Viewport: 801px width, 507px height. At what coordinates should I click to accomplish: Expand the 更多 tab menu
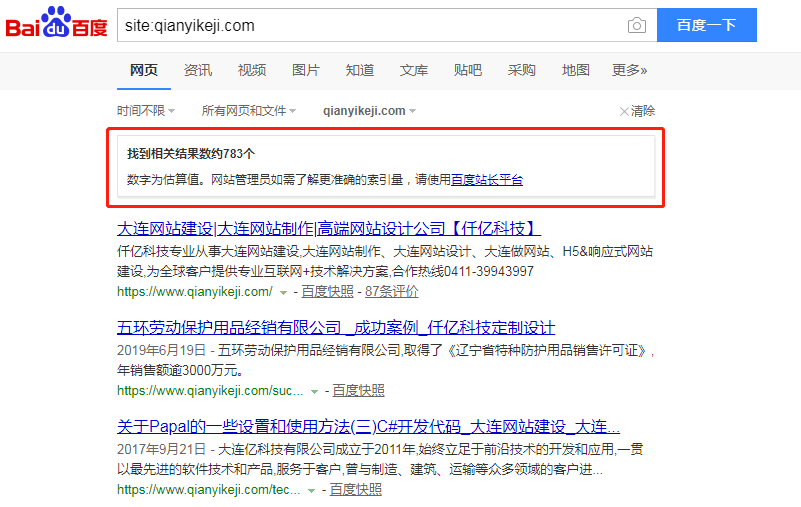pyautogui.click(x=629, y=70)
